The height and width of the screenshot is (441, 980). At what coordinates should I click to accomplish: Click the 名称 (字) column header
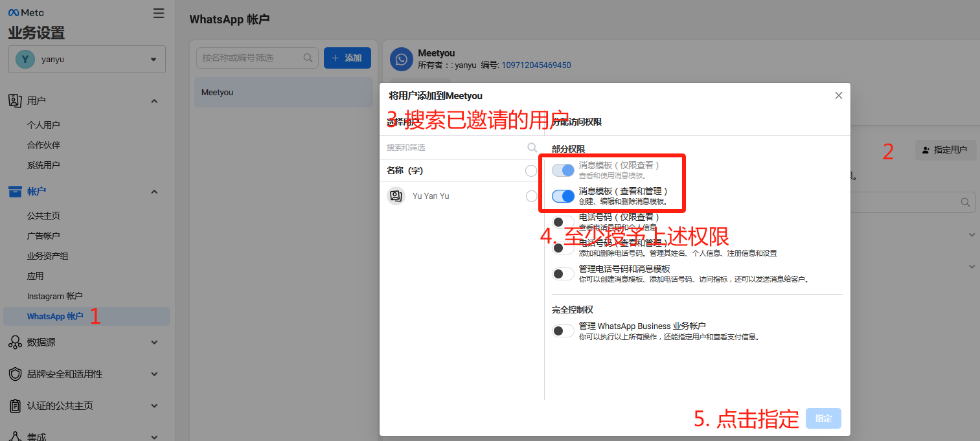[x=405, y=171]
